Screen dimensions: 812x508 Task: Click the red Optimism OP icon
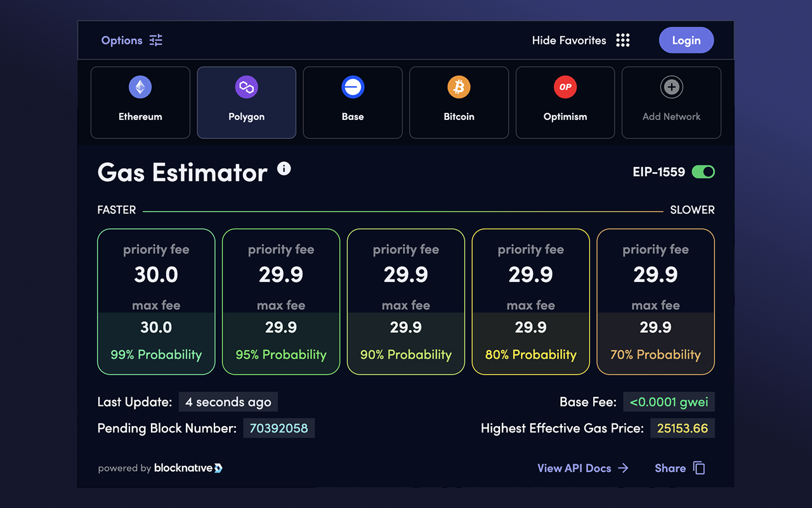click(x=565, y=87)
